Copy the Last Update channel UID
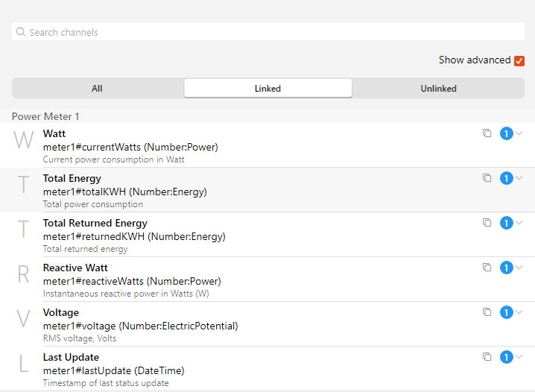 [x=487, y=357]
